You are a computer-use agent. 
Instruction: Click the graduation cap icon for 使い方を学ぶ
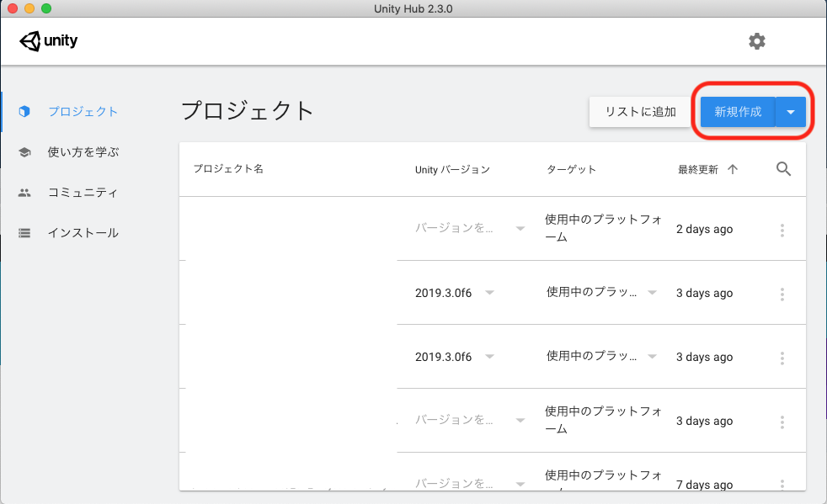(24, 152)
